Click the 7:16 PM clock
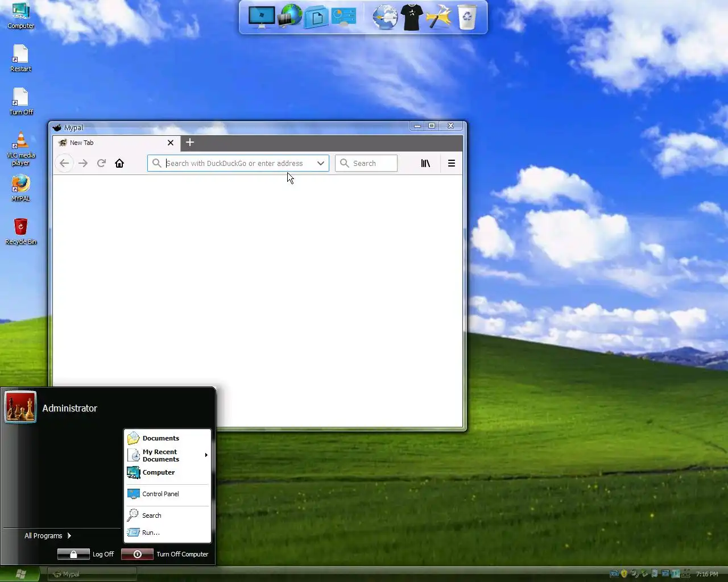 pyautogui.click(x=707, y=574)
